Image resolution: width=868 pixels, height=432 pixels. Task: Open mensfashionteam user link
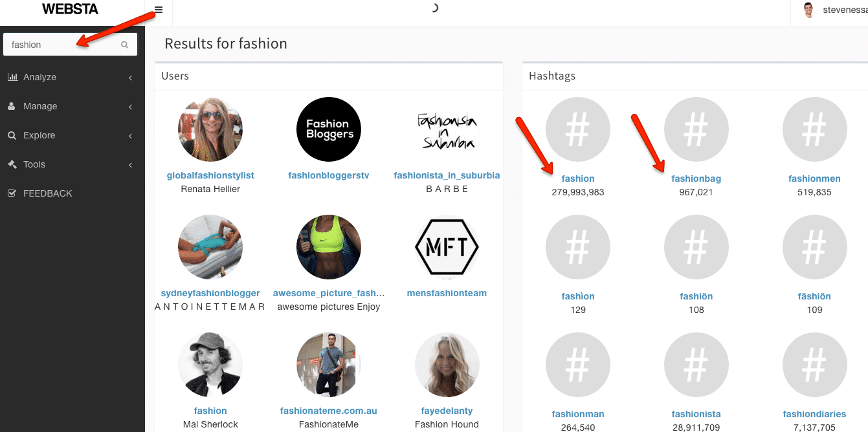(447, 293)
